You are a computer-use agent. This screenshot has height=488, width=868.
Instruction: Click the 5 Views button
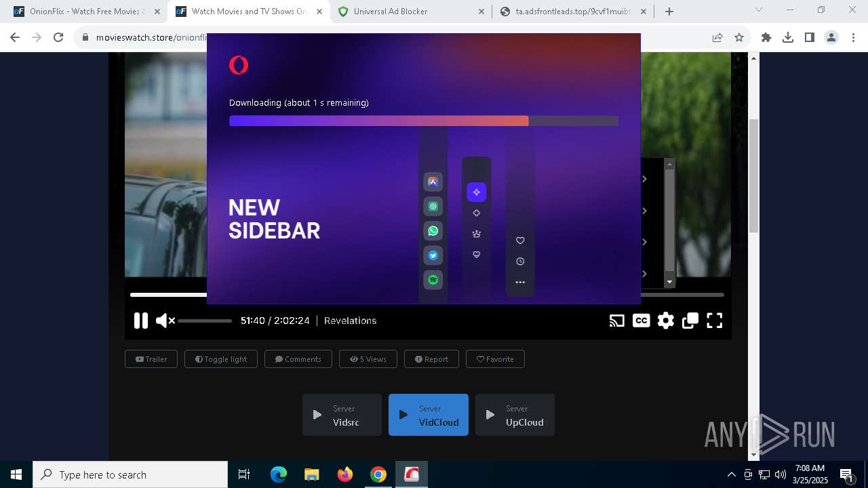368,359
